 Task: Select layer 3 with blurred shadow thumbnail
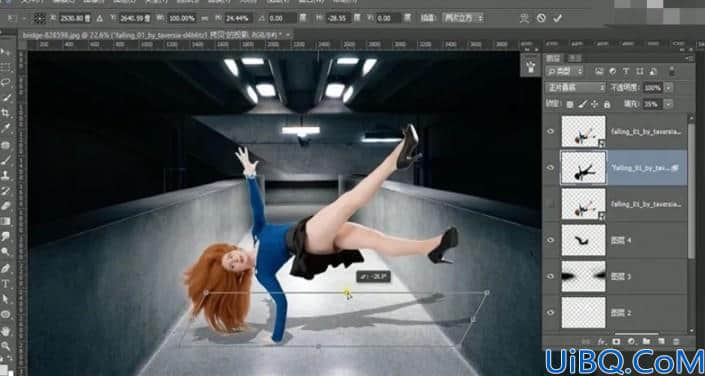(584, 276)
